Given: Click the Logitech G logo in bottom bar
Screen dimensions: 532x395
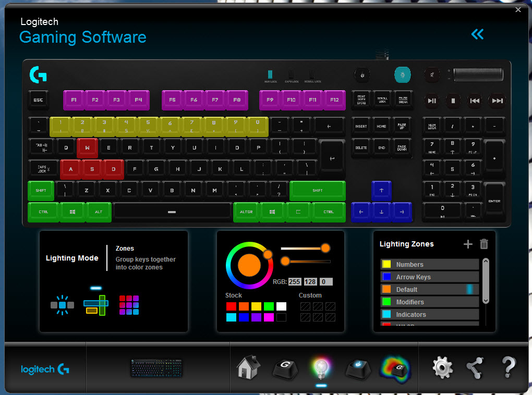Looking at the screenshot, I should point(45,369).
